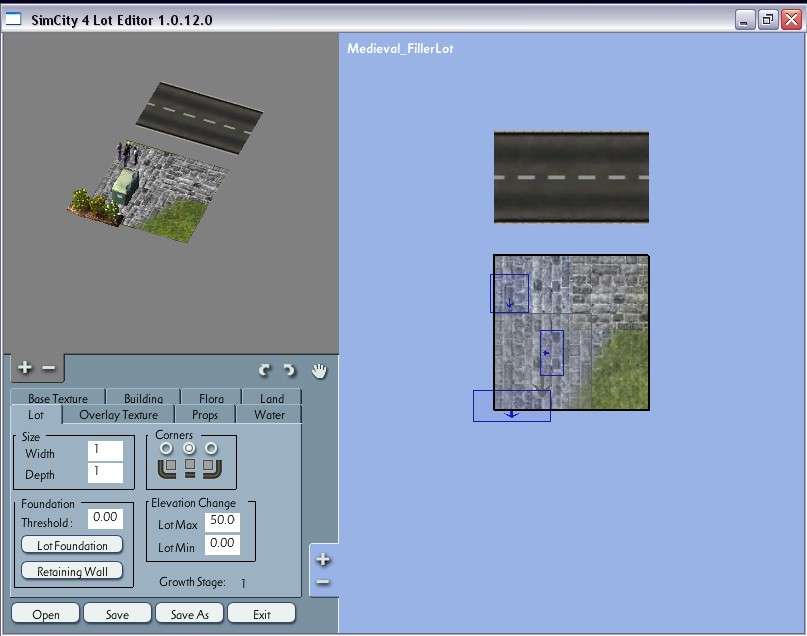Zoom out the 3D preview with minus icon

point(48,368)
